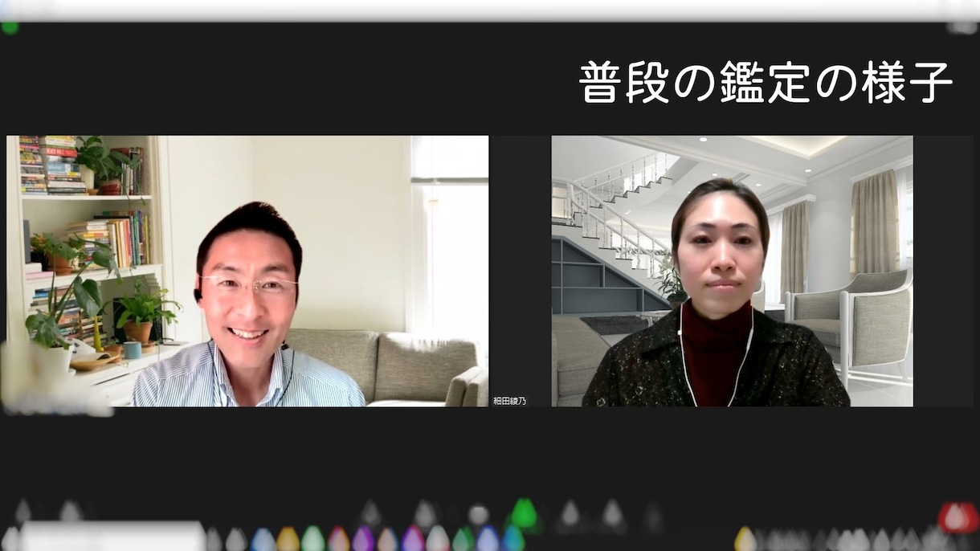Click the red End meeting button
980x551 pixels.
(958, 517)
